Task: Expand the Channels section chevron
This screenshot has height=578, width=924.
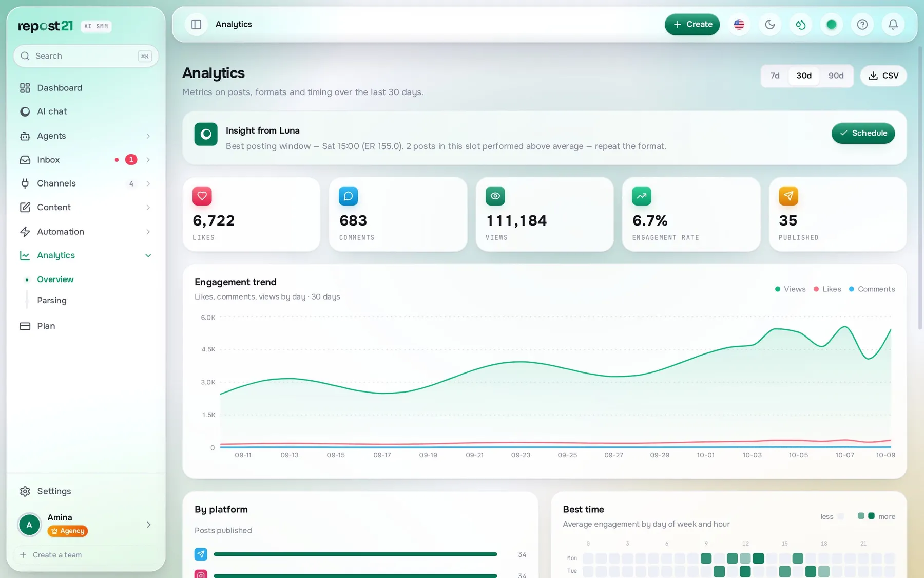Action: tap(148, 183)
